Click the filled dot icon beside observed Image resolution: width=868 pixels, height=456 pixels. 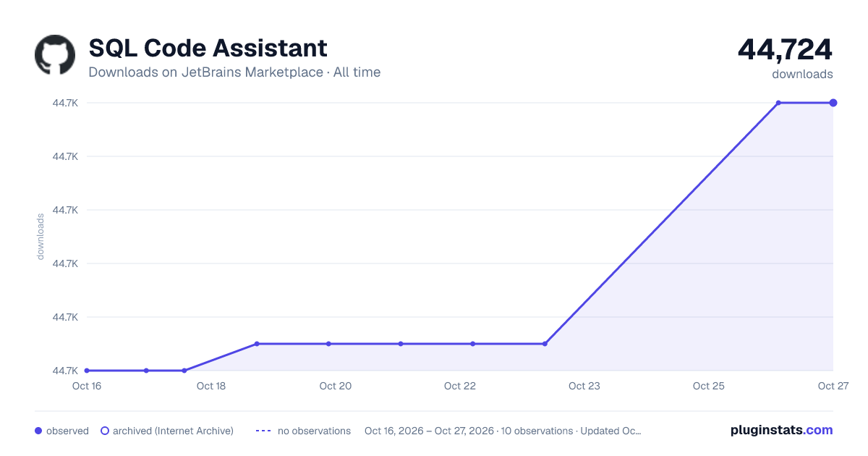38,431
